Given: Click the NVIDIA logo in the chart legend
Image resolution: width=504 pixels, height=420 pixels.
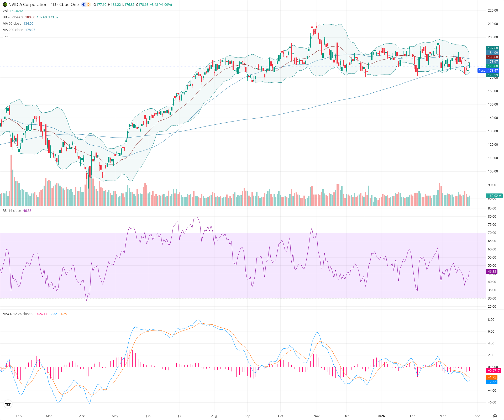Looking at the screenshot, I should click(x=5, y=4).
